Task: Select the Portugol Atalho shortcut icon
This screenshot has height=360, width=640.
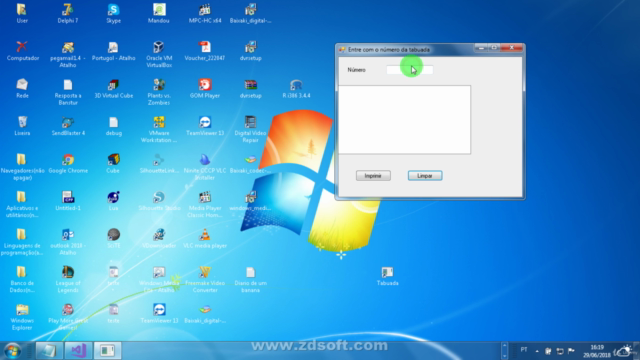Action: point(113,51)
